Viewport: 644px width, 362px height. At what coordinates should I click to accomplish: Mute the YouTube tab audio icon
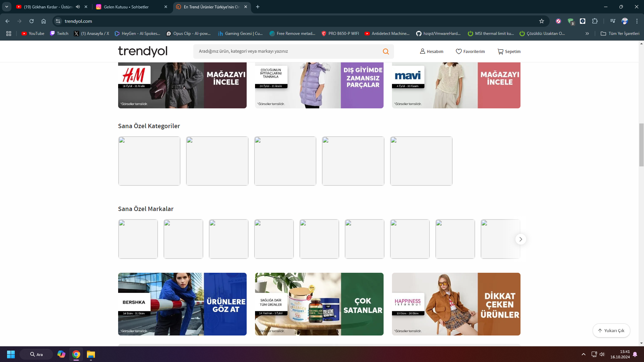(78, 7)
